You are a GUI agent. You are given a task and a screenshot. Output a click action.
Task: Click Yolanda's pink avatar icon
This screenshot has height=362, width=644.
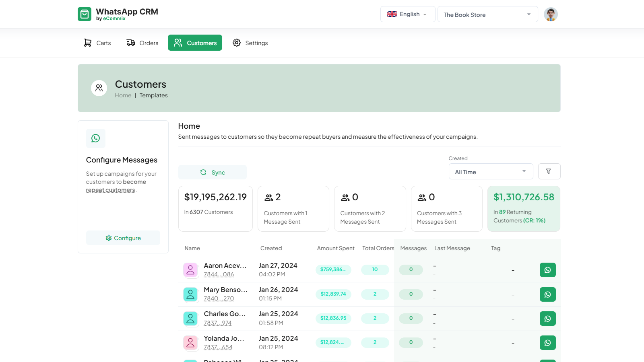pyautogui.click(x=190, y=343)
